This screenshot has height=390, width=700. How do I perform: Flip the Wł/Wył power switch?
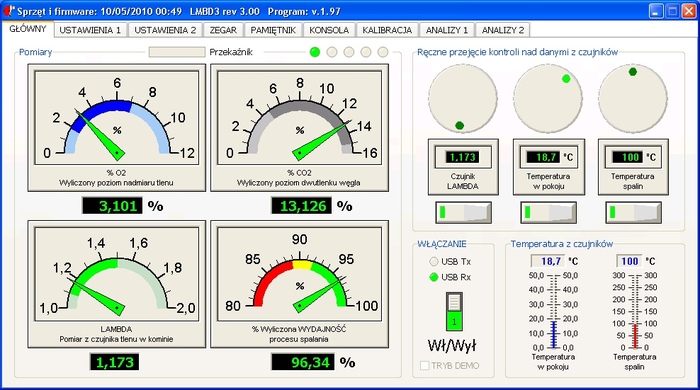454,311
